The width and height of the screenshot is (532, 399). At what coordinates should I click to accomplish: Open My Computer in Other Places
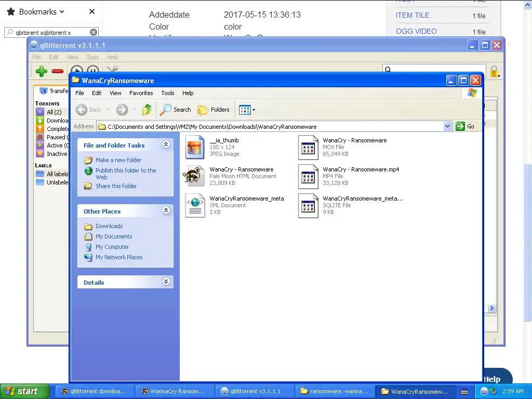(x=112, y=247)
